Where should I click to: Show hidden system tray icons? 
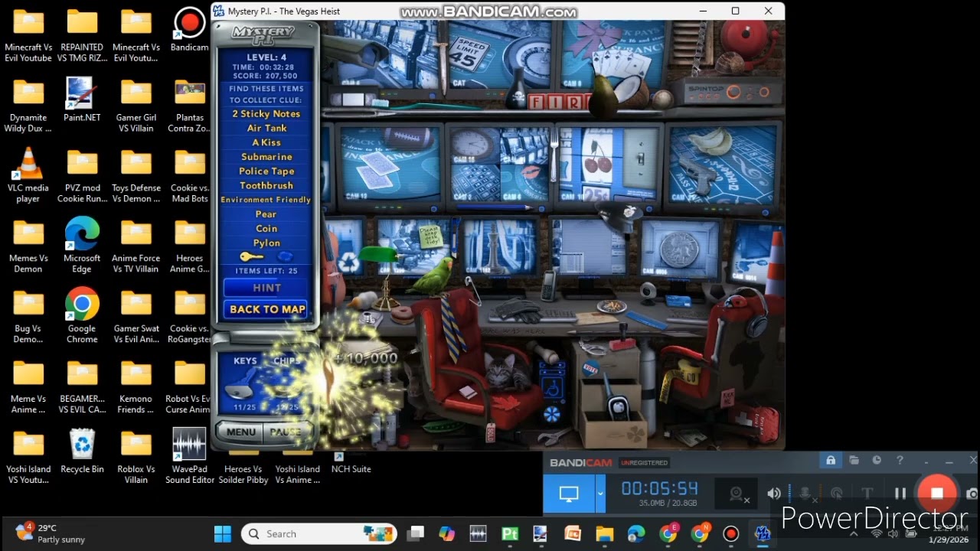coord(854,533)
